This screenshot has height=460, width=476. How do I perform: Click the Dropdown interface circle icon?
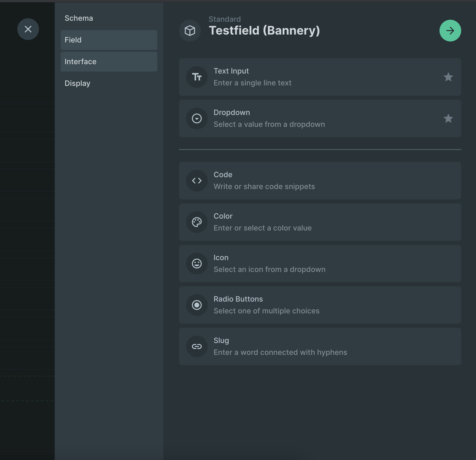[197, 118]
